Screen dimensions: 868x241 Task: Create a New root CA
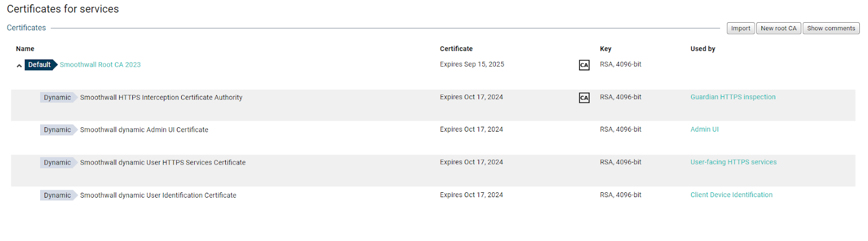(x=778, y=28)
